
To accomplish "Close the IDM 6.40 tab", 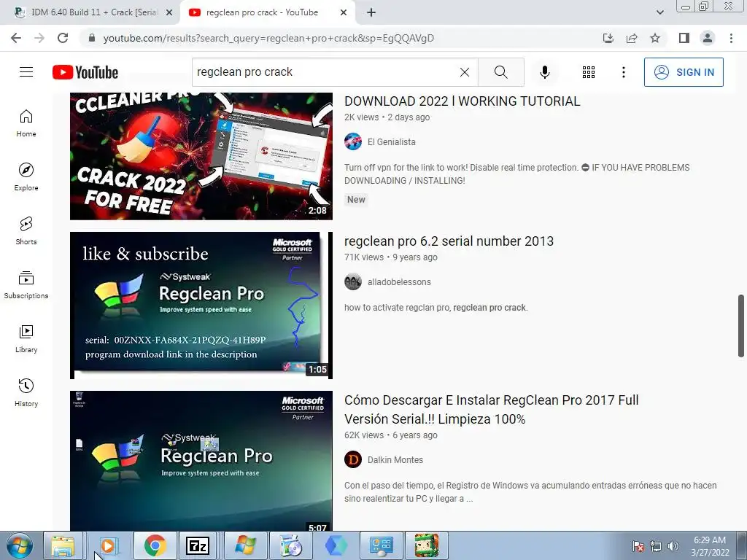I will pos(169,13).
